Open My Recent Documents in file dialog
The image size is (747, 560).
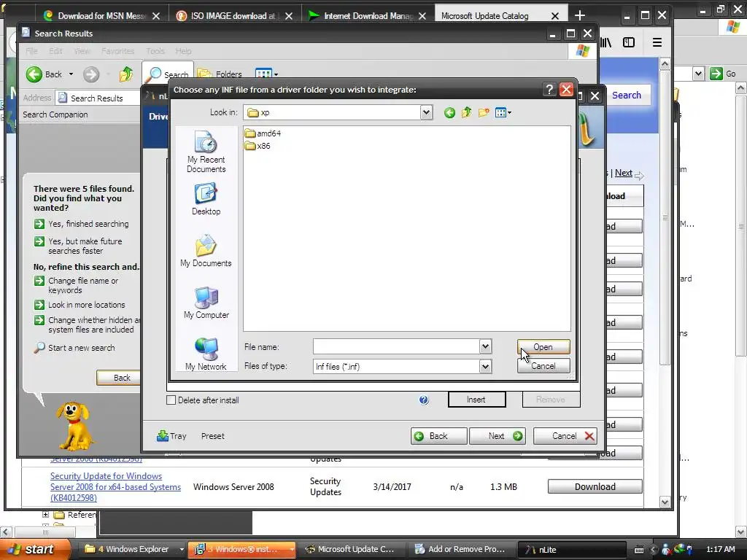(206, 152)
